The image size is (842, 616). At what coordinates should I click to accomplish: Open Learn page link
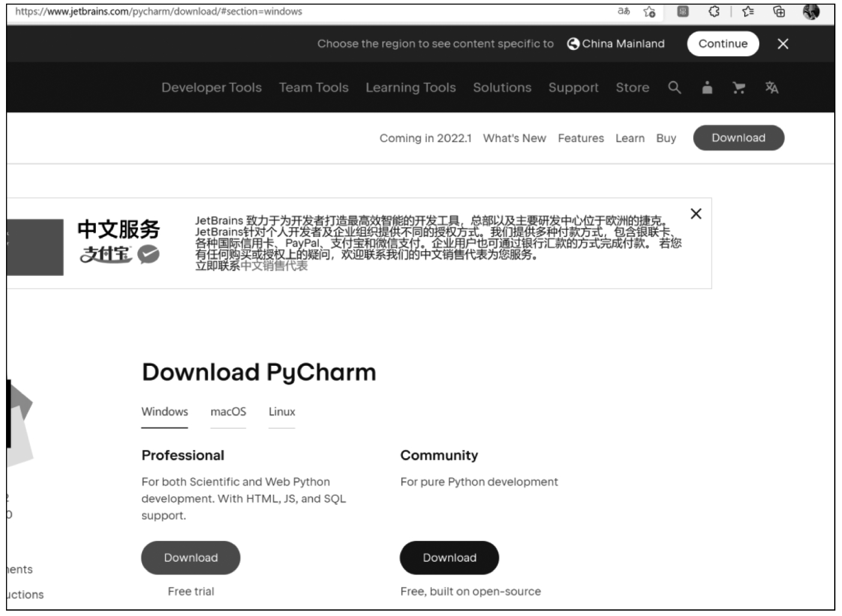[x=630, y=138]
